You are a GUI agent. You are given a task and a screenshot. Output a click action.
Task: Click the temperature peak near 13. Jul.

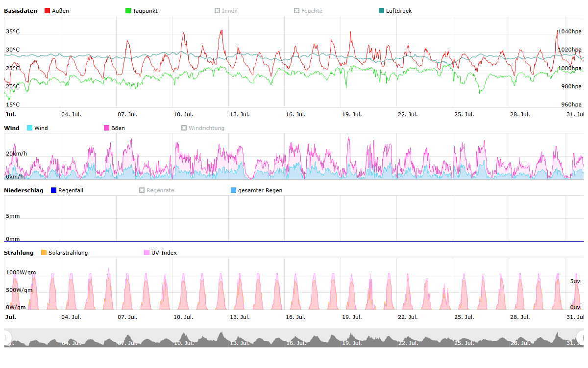(221, 31)
